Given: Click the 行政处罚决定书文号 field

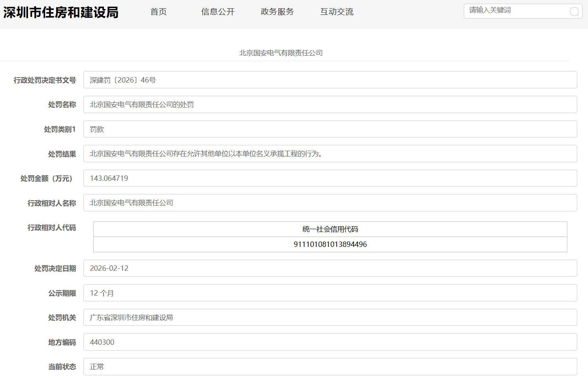Looking at the screenshot, I should [x=330, y=80].
